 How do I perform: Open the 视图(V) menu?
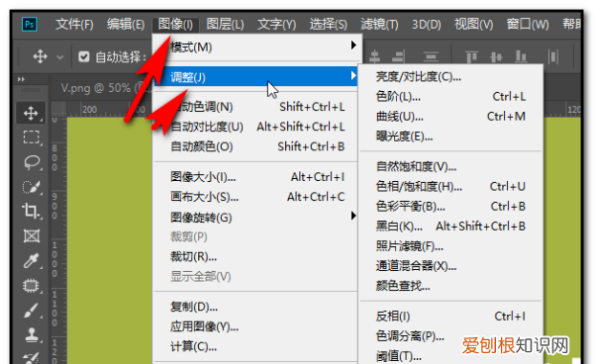474,25
